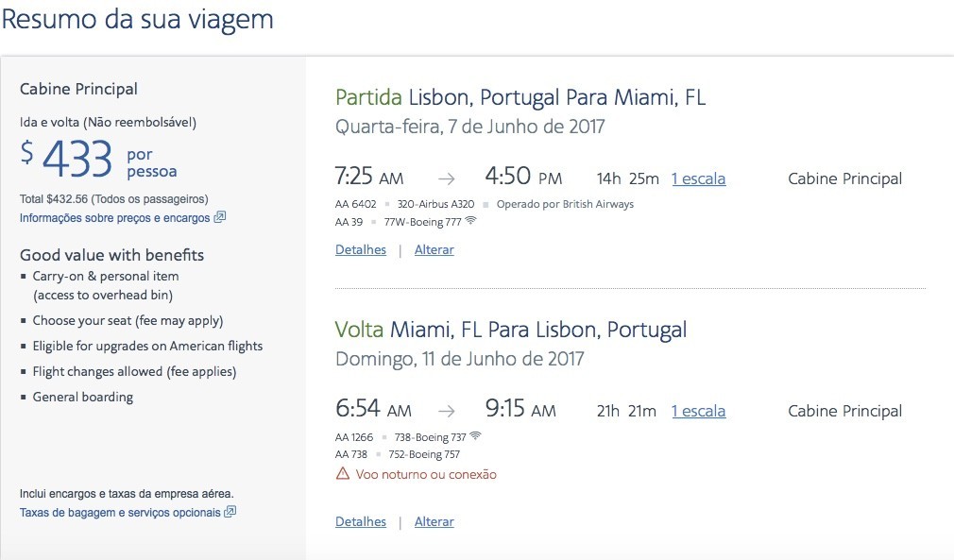Click arrow between 6:54 AM and 9:15 AM

tap(446, 412)
